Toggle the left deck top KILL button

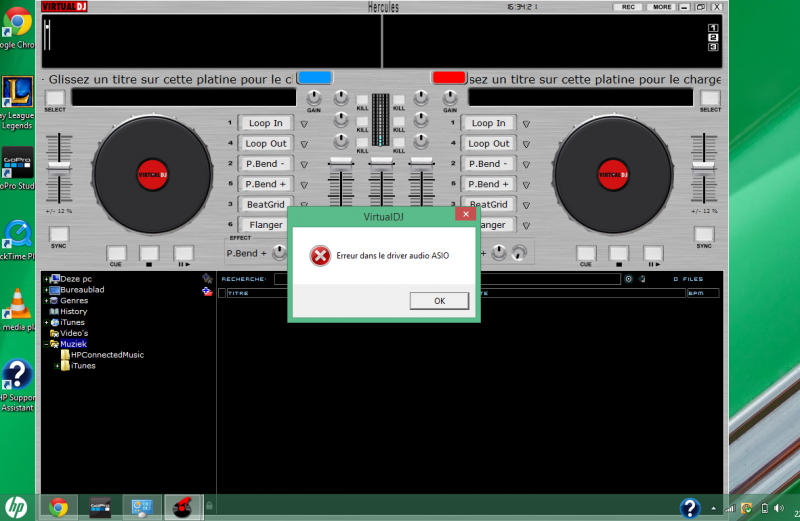pyautogui.click(x=362, y=100)
